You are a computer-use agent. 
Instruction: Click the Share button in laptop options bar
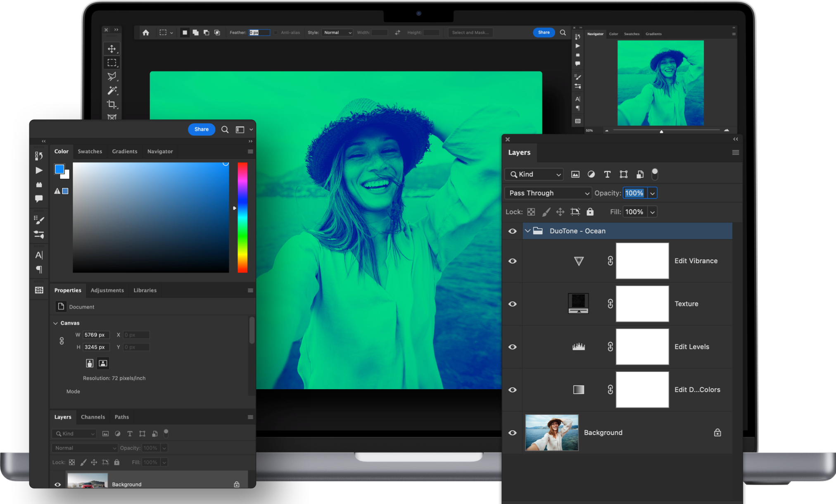[x=544, y=32]
